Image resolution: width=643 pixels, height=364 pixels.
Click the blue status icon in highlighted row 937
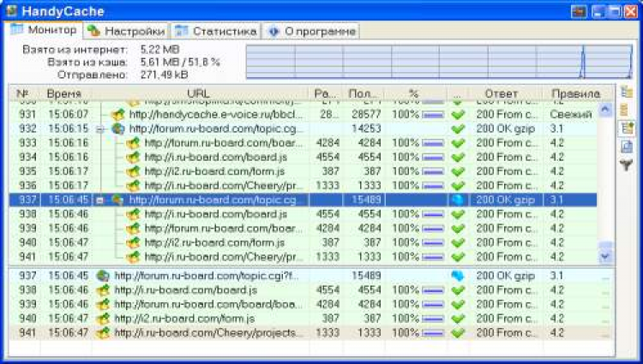tap(458, 200)
